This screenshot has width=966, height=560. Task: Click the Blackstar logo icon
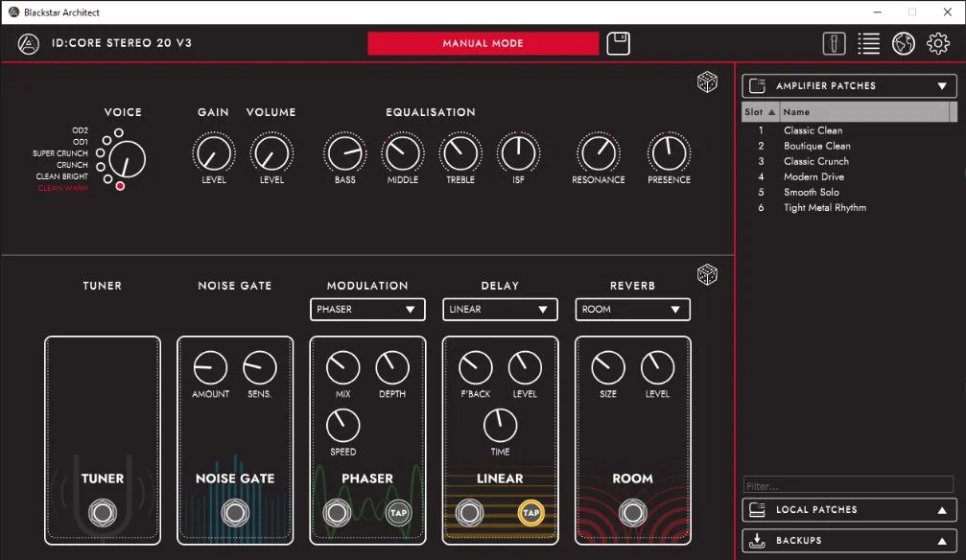29,43
